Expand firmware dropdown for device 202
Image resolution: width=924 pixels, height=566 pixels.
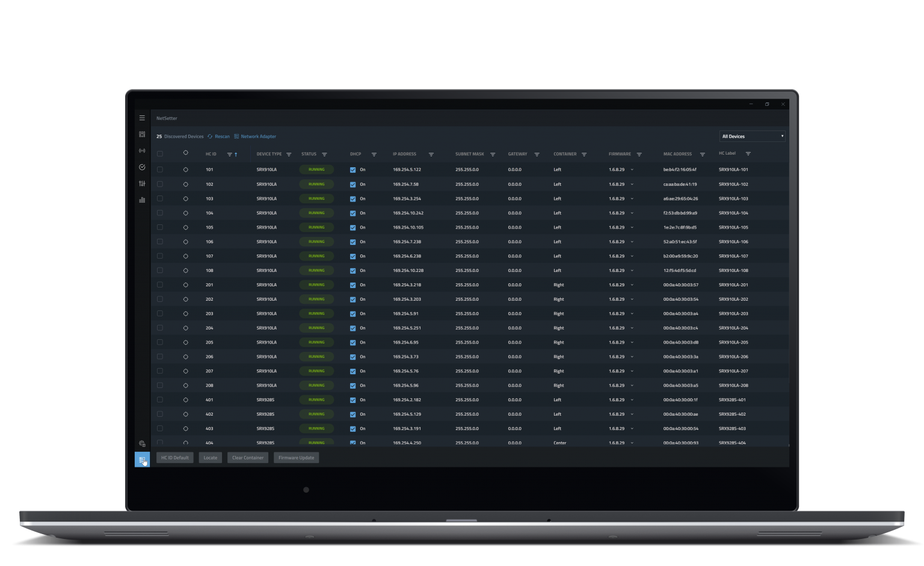tap(632, 299)
